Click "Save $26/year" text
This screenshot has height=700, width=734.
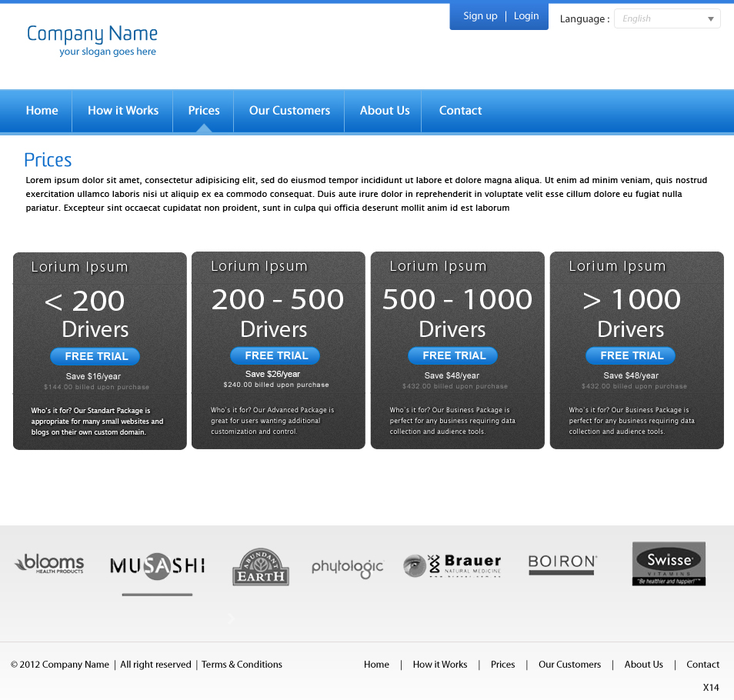click(x=273, y=374)
